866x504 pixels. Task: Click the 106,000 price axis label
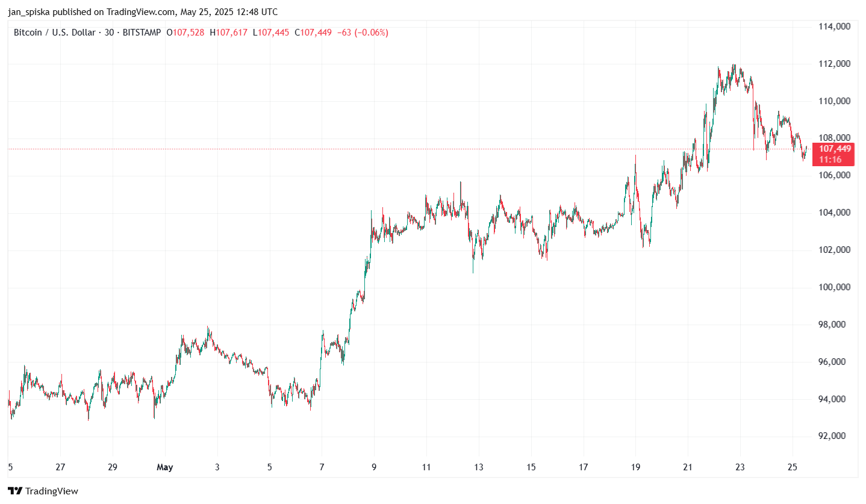pos(834,175)
